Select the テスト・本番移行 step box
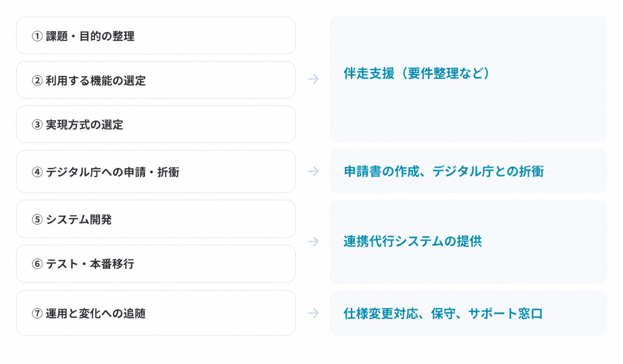 [x=156, y=264]
